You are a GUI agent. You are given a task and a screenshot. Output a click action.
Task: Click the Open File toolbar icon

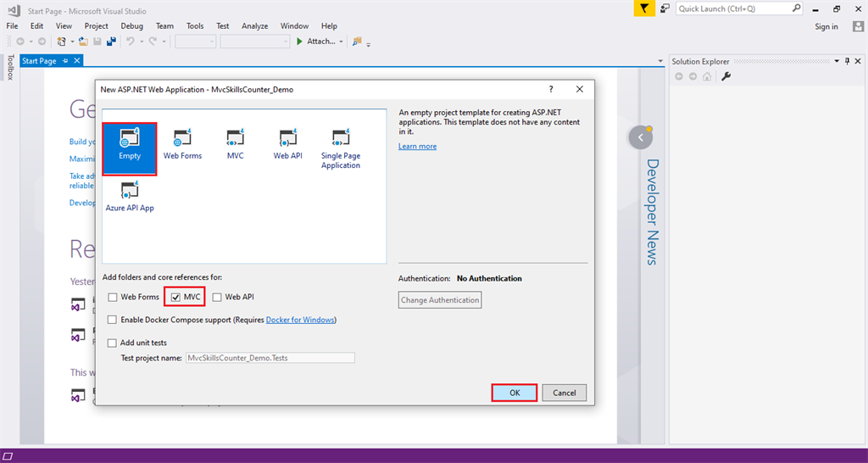coord(83,42)
